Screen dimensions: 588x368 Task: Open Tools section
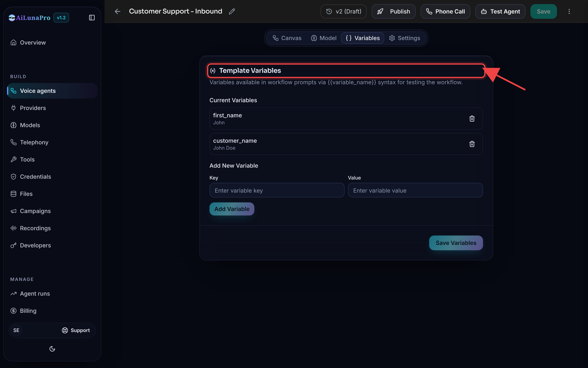point(52,159)
